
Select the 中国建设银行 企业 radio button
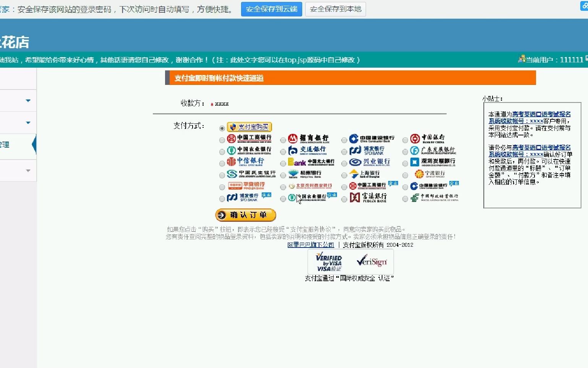tap(405, 187)
